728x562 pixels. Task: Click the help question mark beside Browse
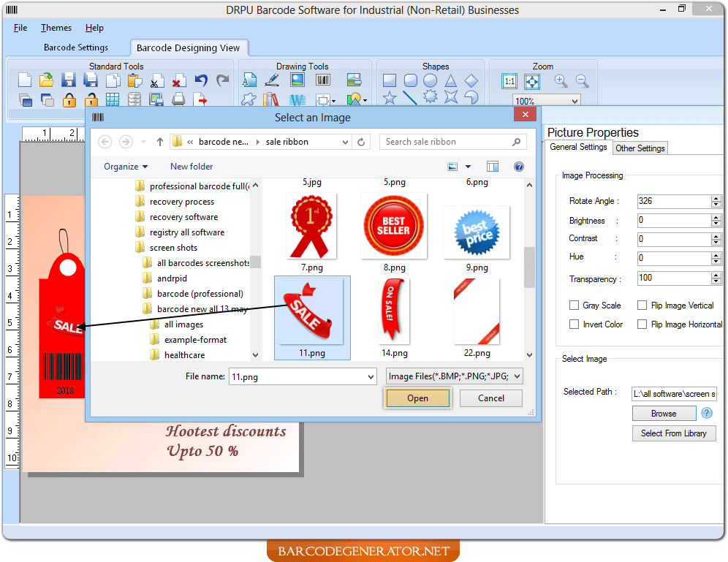click(707, 413)
